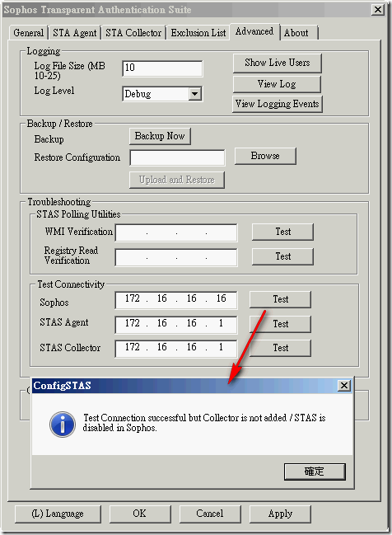Test WMI Verification
This screenshot has width=392, height=535.
click(x=282, y=232)
